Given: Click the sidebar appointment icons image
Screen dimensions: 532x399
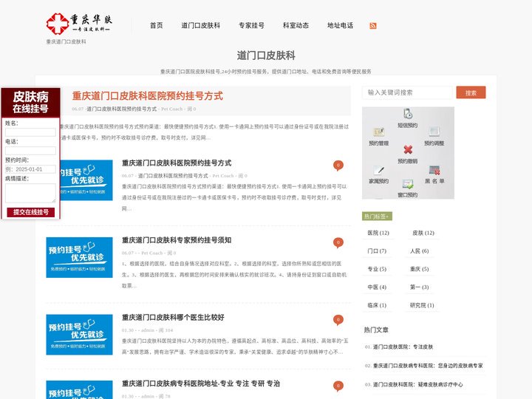Looking at the screenshot, I should 408,153.
